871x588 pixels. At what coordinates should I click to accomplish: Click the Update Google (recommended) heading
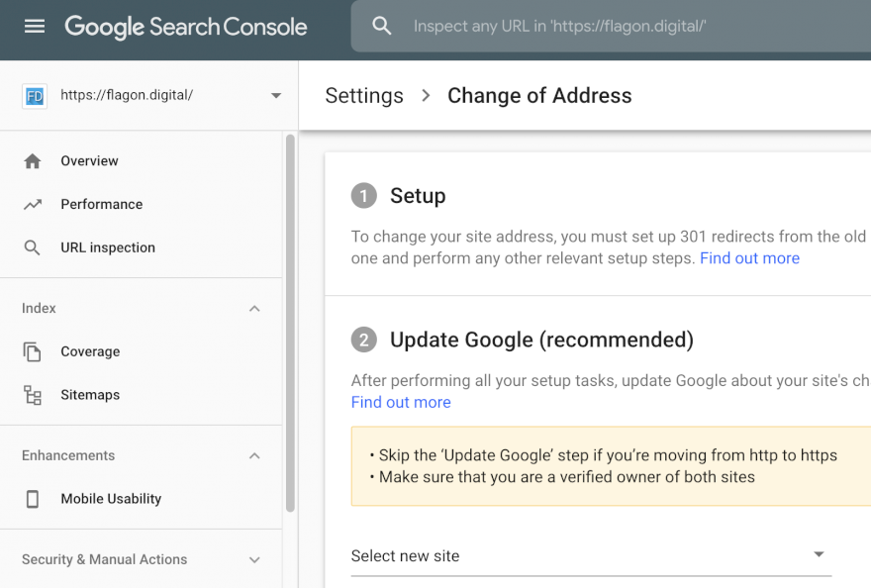(x=541, y=340)
